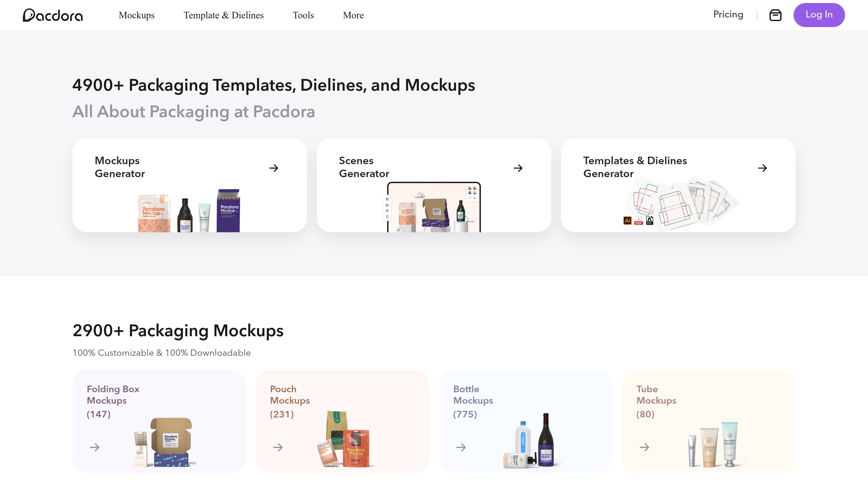Open the Mockups menu
868x482 pixels.
(137, 15)
